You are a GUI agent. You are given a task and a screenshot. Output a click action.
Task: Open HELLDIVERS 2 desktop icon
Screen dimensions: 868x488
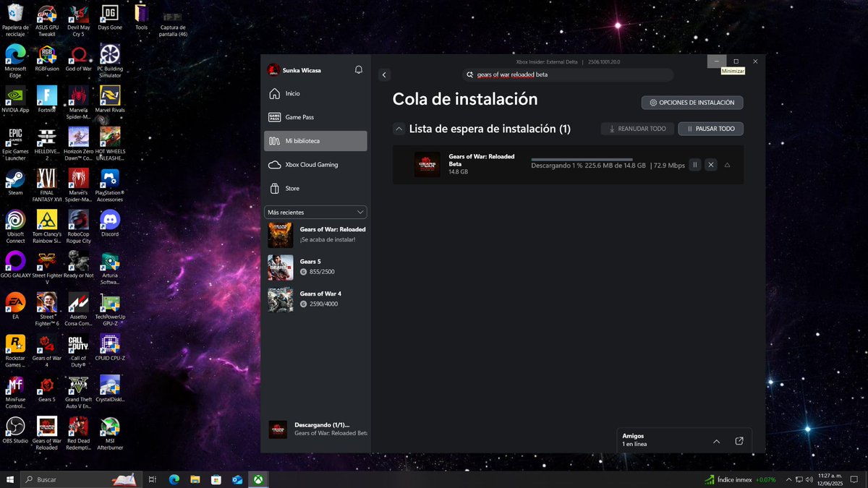[47, 145]
